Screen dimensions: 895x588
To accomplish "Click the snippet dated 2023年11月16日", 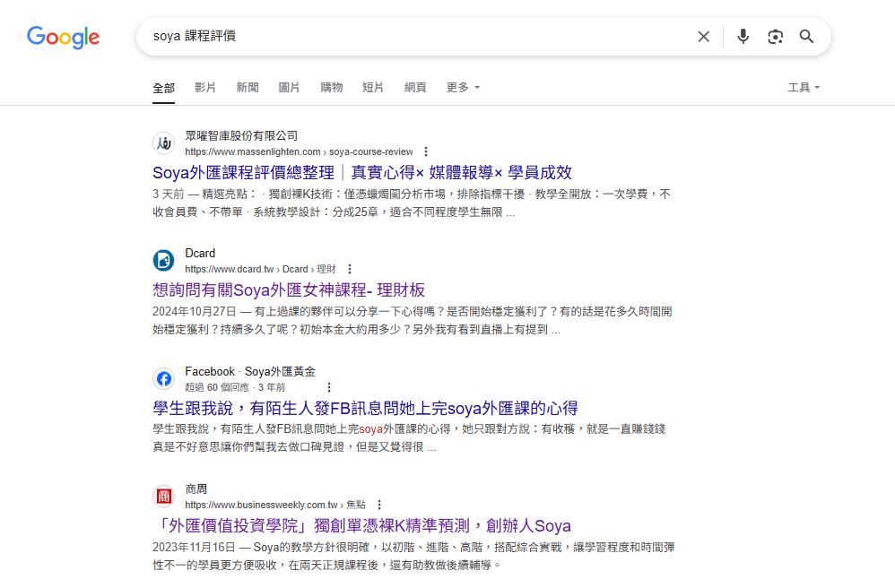I will coord(413,556).
